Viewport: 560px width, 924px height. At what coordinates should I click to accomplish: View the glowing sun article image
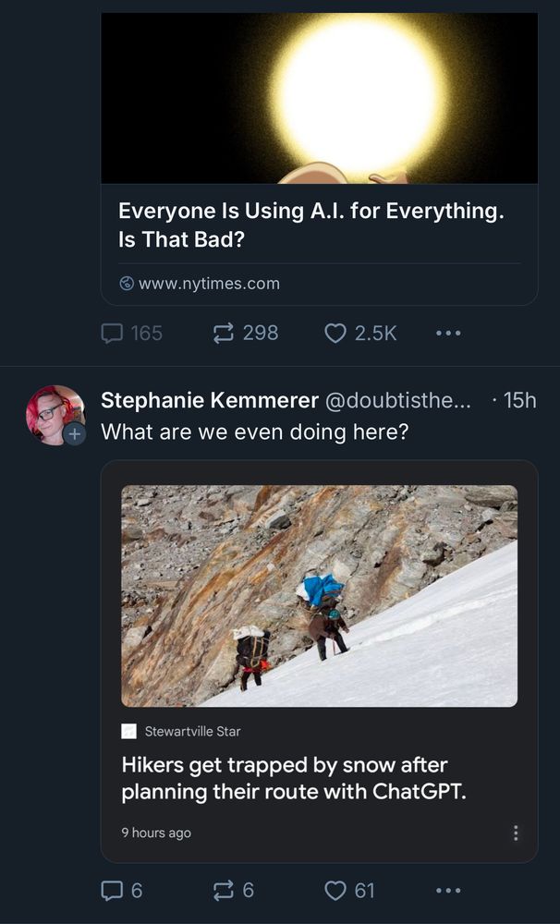tap(319, 97)
